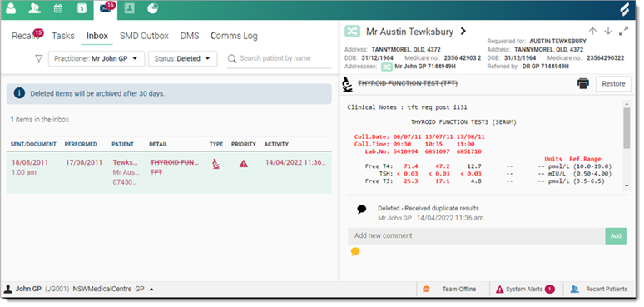Click the shuffle icon beside Mr Austin Tewksbury

[x=353, y=32]
